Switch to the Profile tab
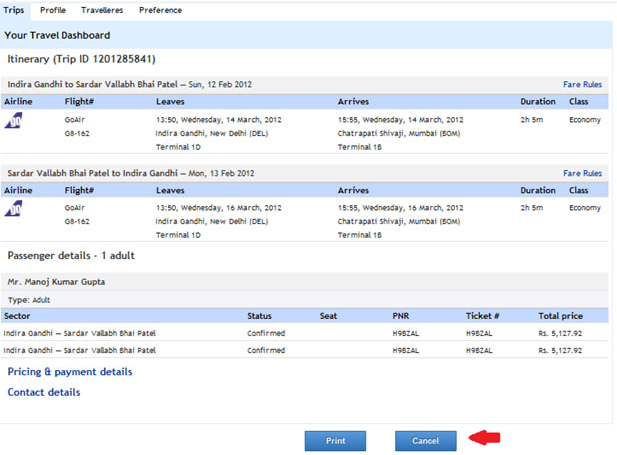 tap(53, 10)
